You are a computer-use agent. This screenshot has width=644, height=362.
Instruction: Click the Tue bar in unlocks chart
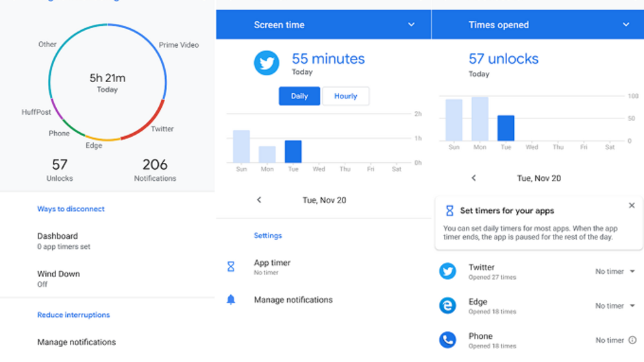click(x=506, y=128)
